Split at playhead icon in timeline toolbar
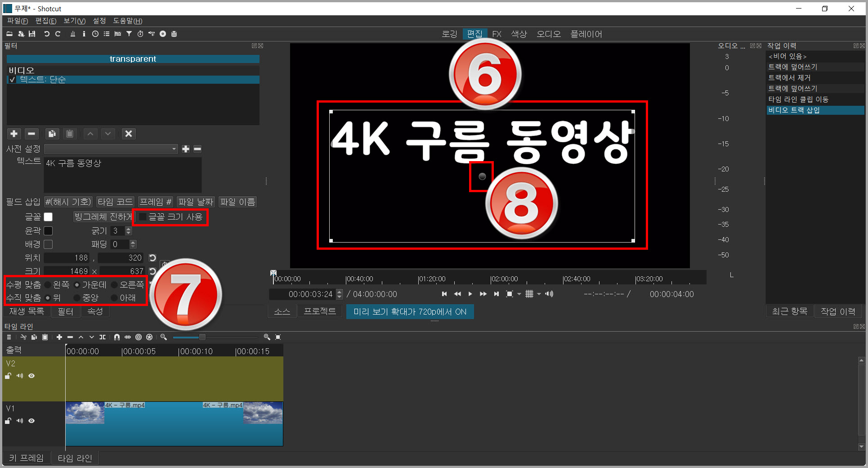Screen dimensions: 868x468 click(103, 337)
